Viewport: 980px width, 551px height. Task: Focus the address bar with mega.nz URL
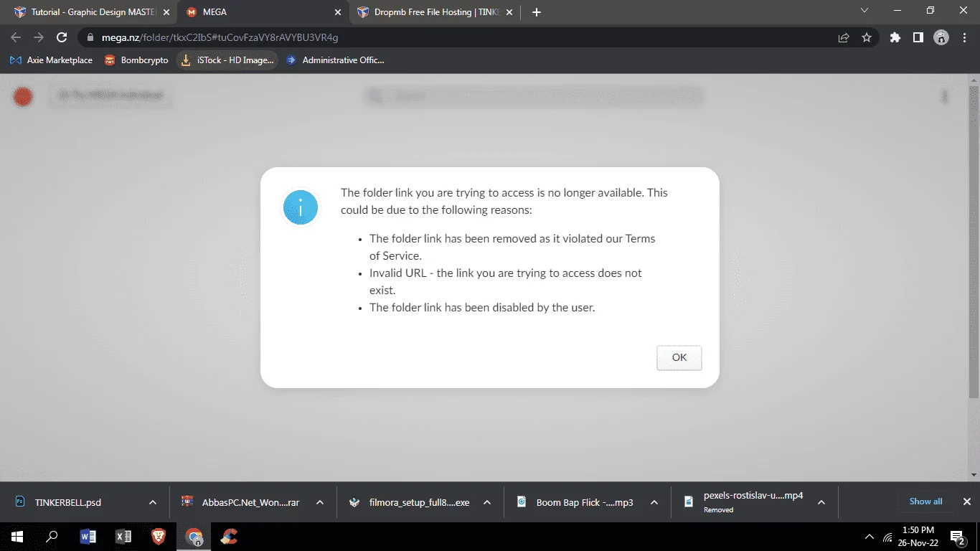(x=459, y=37)
